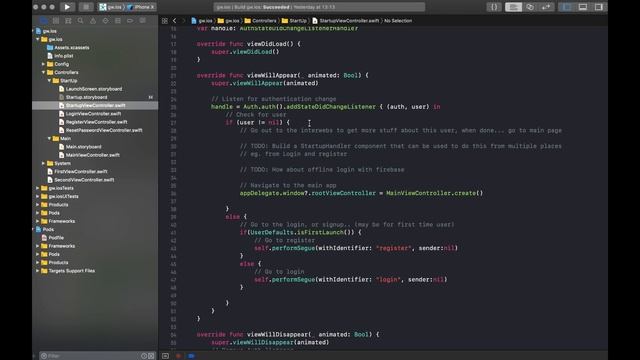Select StartupViewController.swift in the jump bar
This screenshot has width=640, height=360.
pyautogui.click(x=345, y=21)
